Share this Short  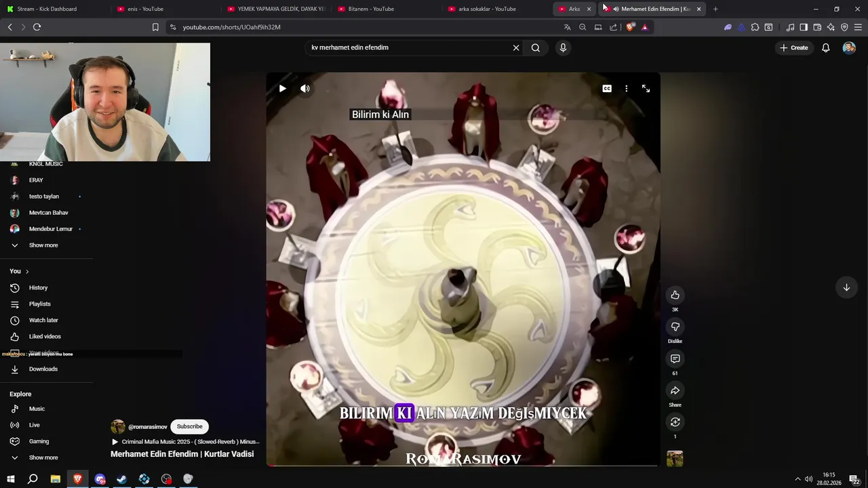pos(675,390)
